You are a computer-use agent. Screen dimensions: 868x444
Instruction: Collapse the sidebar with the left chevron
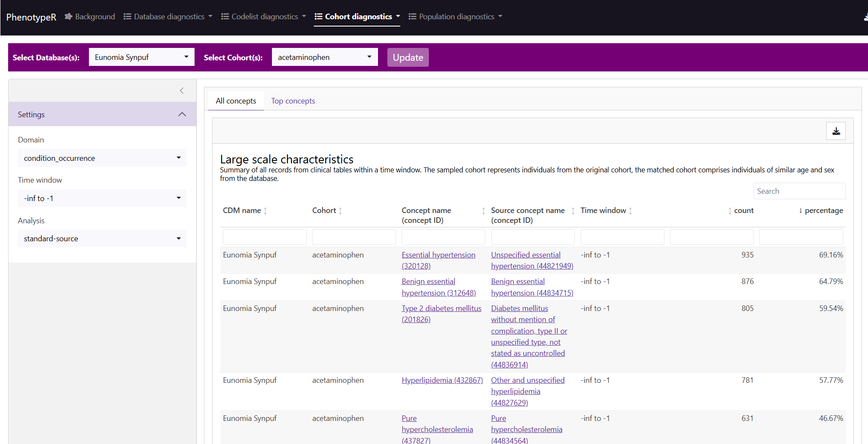tap(182, 91)
